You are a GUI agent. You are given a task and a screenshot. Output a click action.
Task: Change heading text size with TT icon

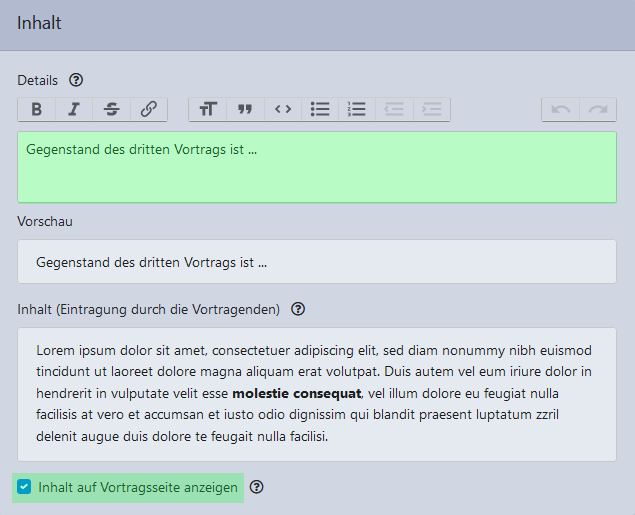point(208,109)
